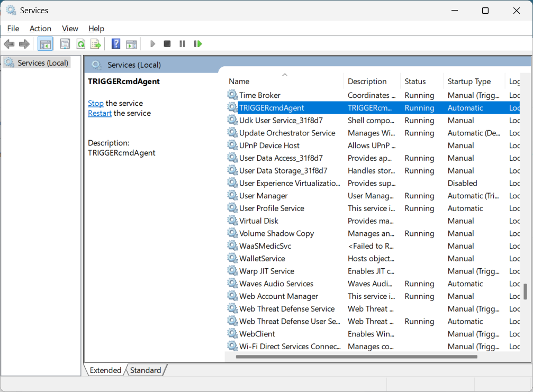This screenshot has height=392, width=533.
Task: Switch to the Extended tab
Action: click(105, 370)
